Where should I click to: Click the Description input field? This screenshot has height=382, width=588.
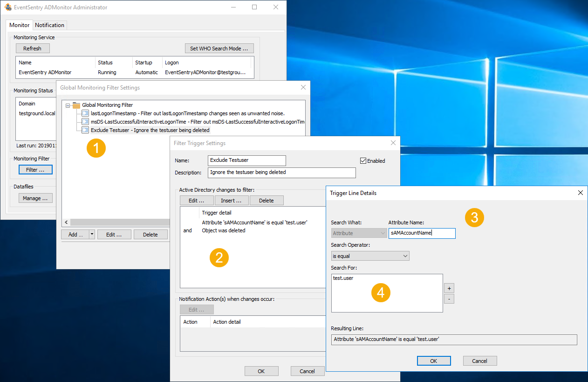(282, 173)
